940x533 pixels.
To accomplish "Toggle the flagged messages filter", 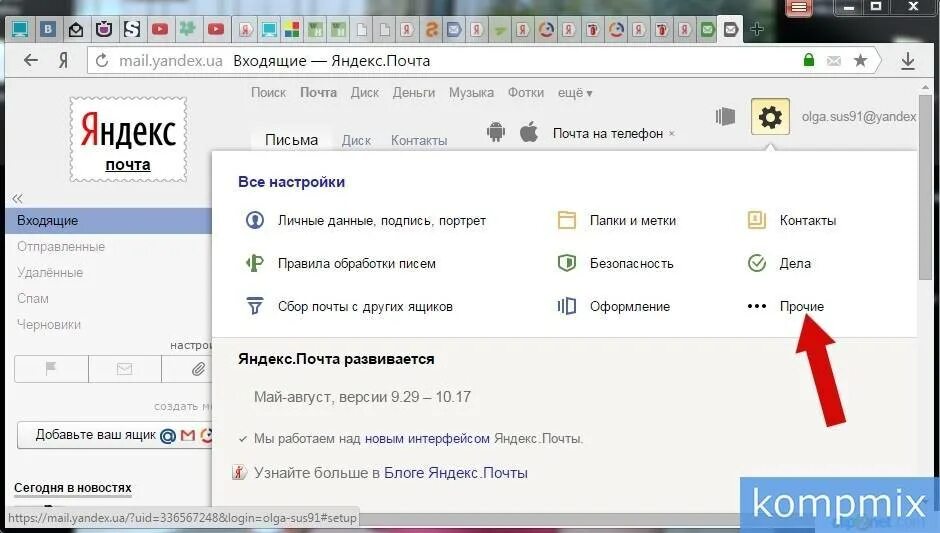I will pos(51,369).
